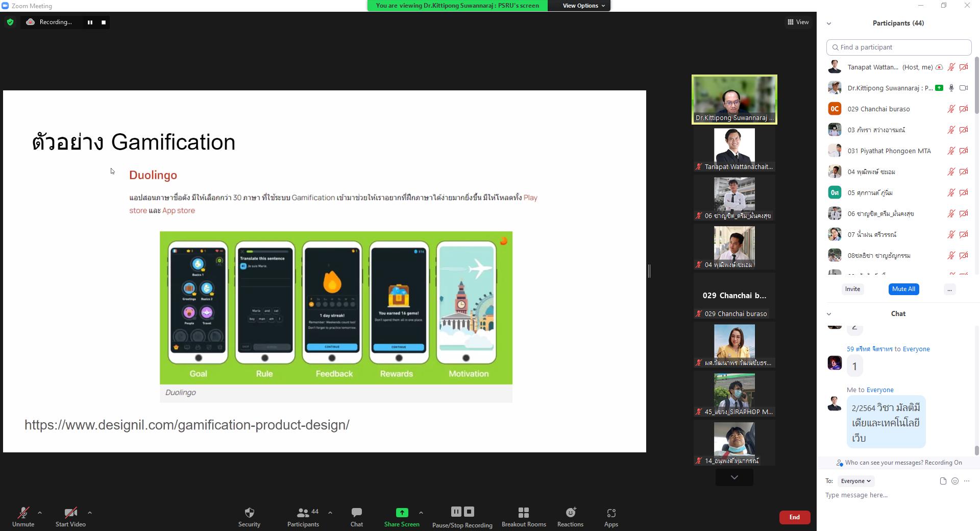Open more participant options (...) button
Screen dimensions: 980x531
point(949,289)
